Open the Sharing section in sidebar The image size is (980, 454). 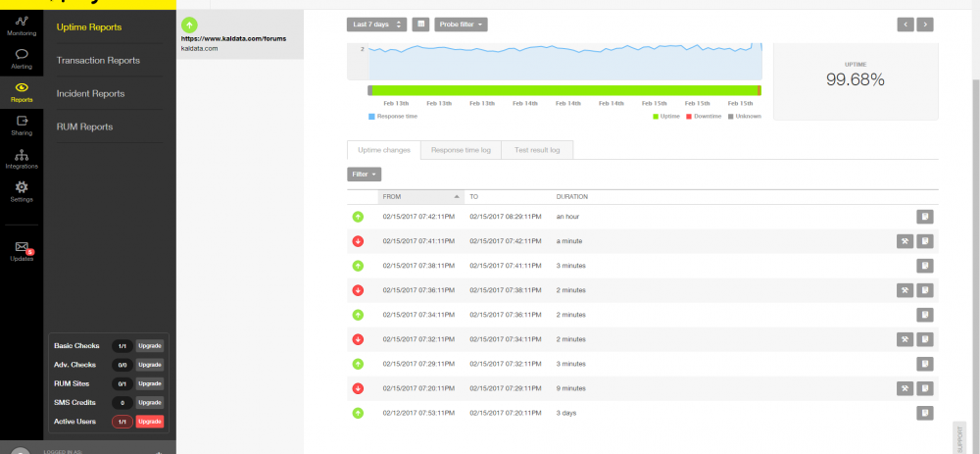coord(22,126)
